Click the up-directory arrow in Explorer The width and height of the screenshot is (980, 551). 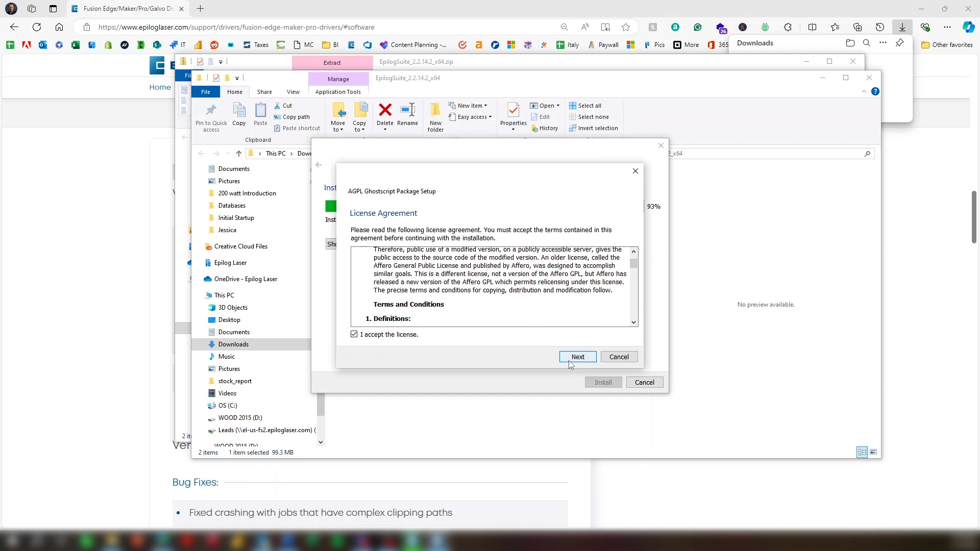238,154
